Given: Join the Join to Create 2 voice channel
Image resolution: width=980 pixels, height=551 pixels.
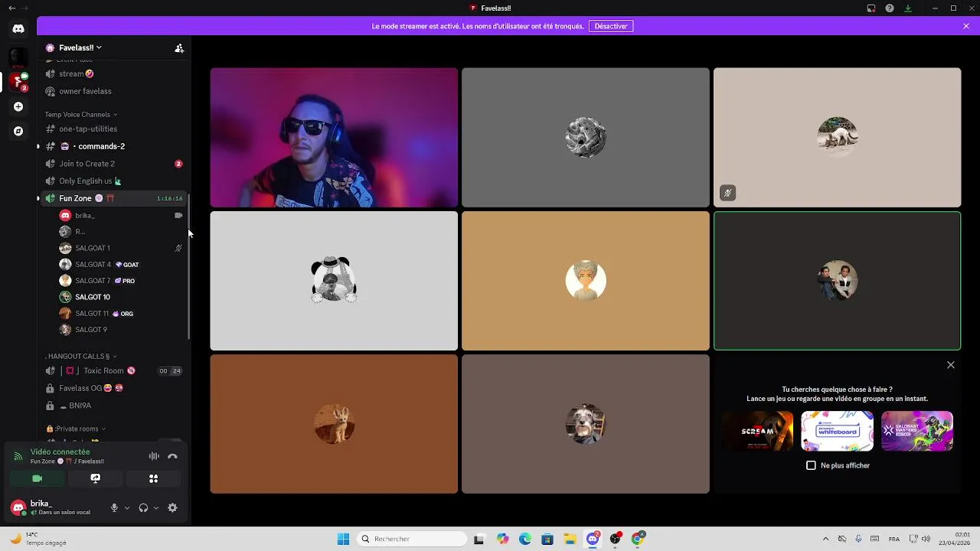Looking at the screenshot, I should (113, 164).
